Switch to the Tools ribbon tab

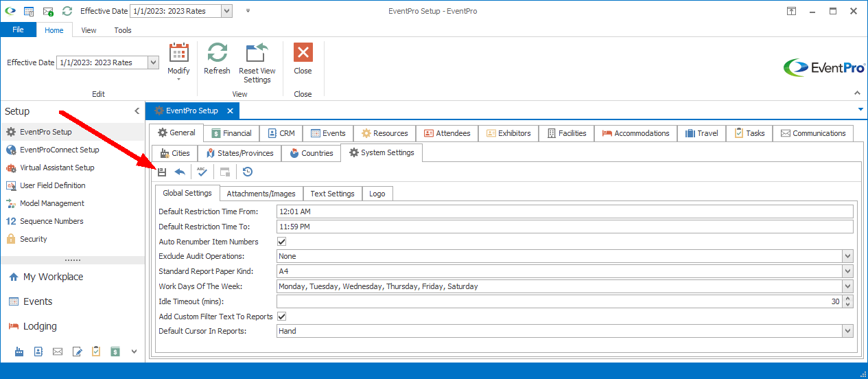(123, 30)
